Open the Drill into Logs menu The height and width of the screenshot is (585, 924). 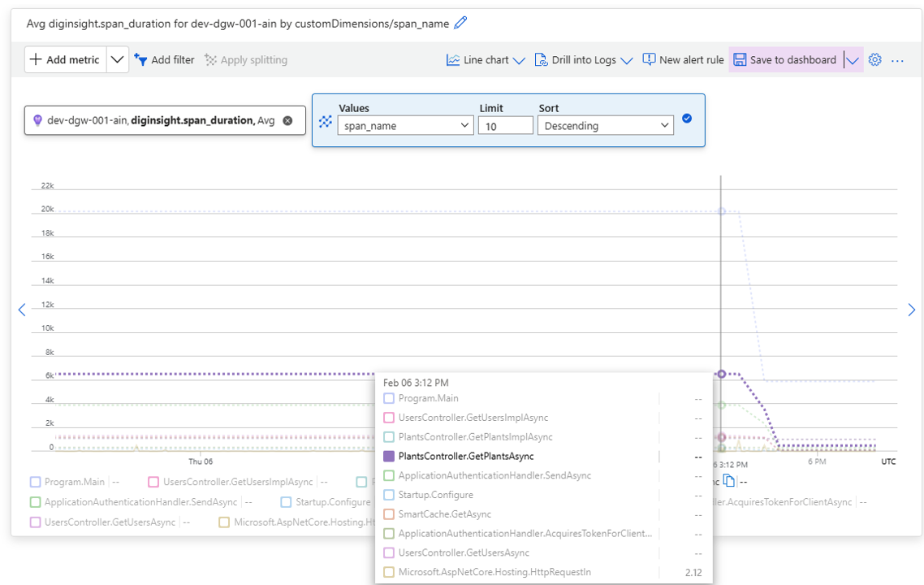tap(583, 60)
